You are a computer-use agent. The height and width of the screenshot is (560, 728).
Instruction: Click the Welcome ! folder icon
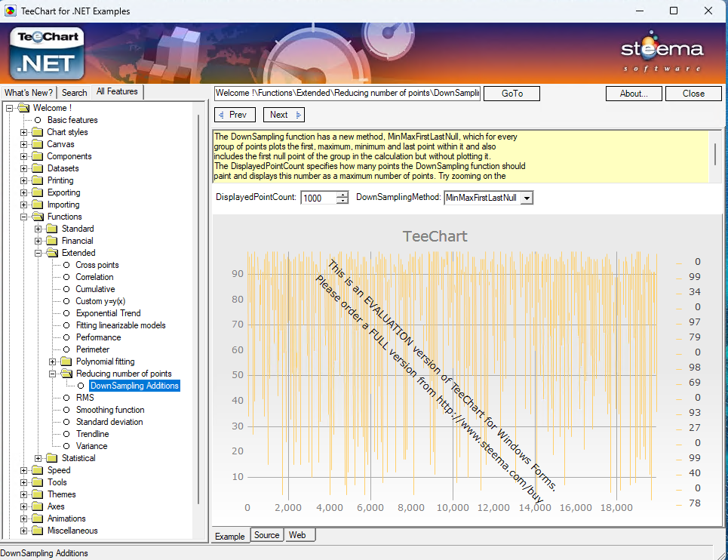[23, 108]
